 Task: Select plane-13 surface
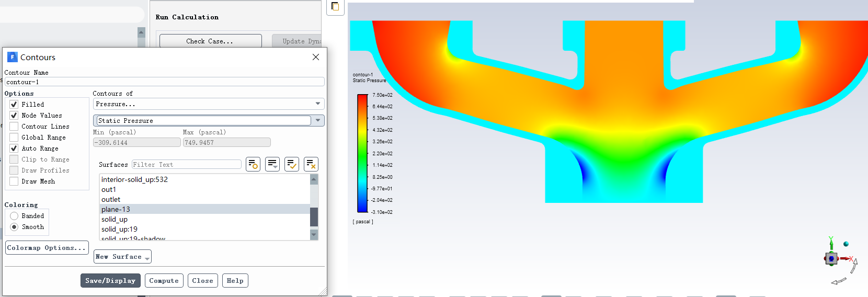(x=205, y=209)
